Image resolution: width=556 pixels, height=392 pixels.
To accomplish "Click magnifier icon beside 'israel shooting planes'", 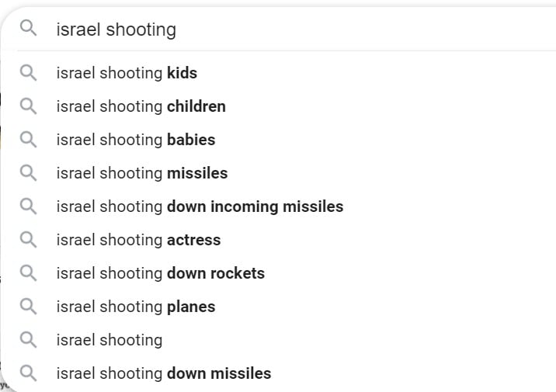I will tap(29, 307).
